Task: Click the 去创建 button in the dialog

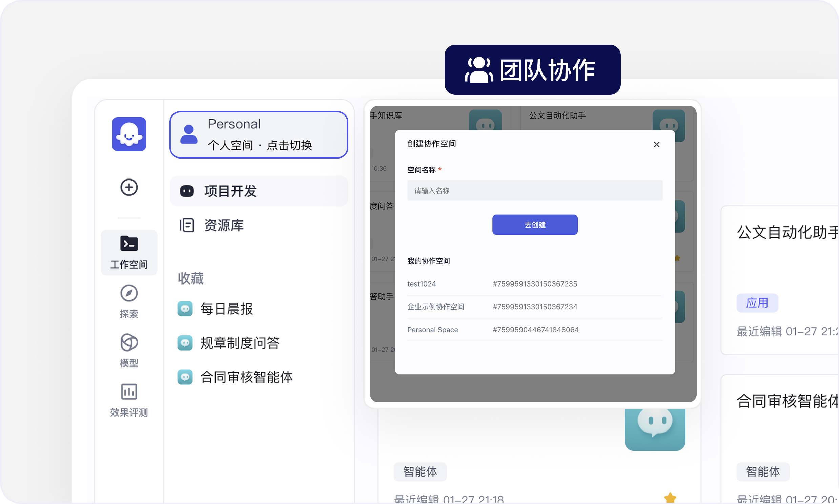Action: pyautogui.click(x=535, y=225)
